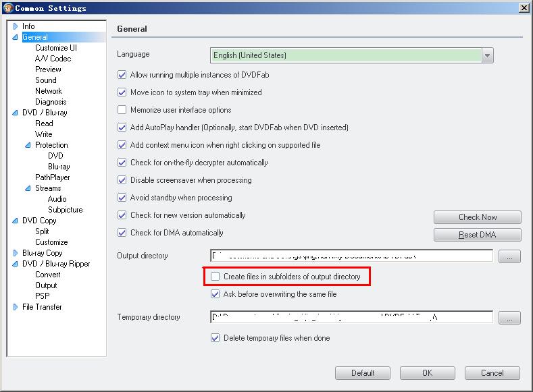
Task: Collapse the DVD / Blu-ray node arrow
Action: (15, 113)
